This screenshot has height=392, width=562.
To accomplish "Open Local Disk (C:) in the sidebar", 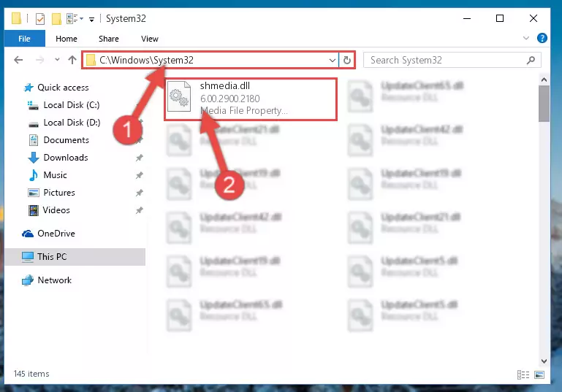I will tap(72, 105).
